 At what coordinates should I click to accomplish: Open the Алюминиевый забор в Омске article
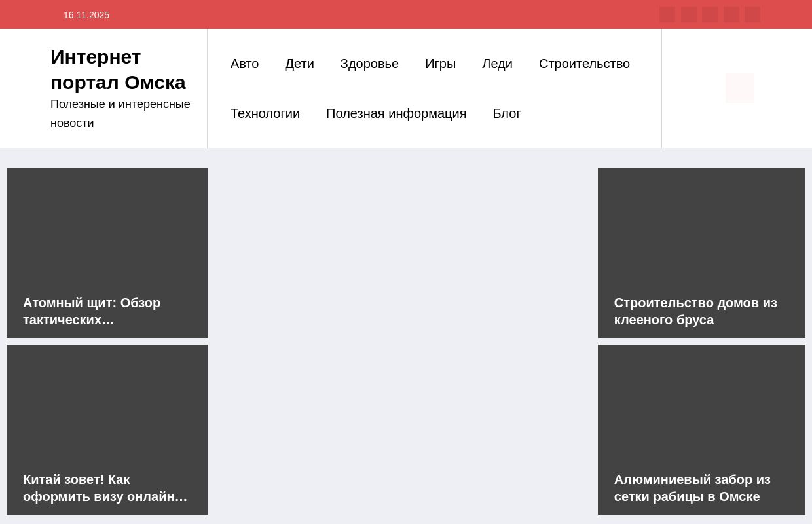click(692, 488)
